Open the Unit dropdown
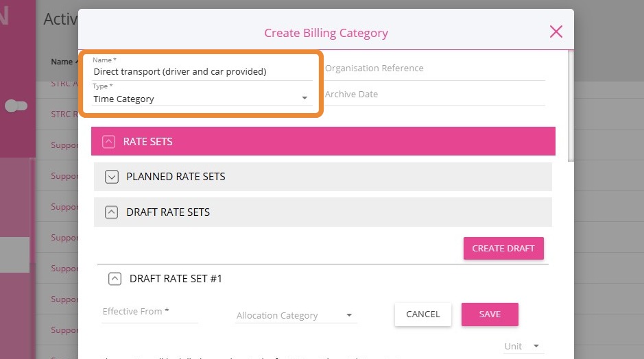 [523, 346]
